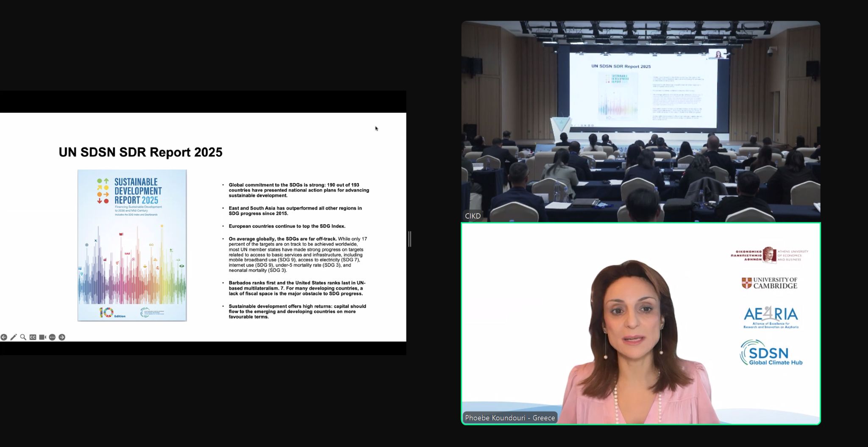Click the SDSN Global Climate Hub logo
The width and height of the screenshot is (868, 447).
coord(771,353)
